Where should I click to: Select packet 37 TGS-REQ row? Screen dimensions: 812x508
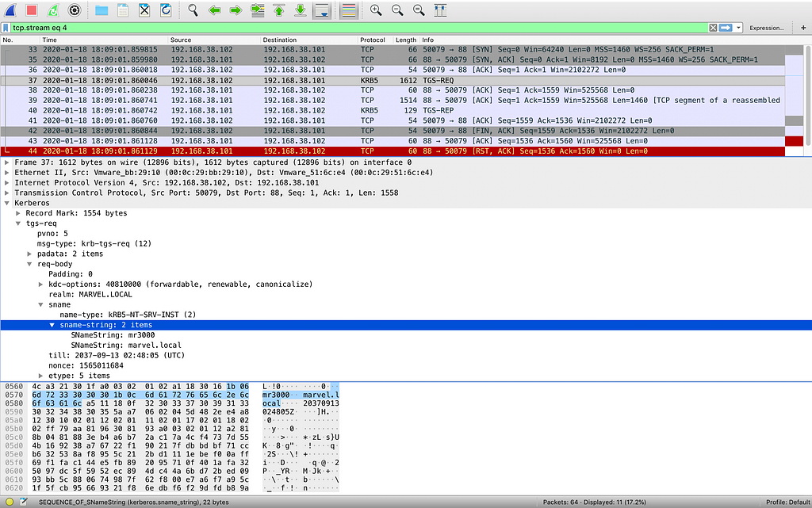(x=393, y=80)
